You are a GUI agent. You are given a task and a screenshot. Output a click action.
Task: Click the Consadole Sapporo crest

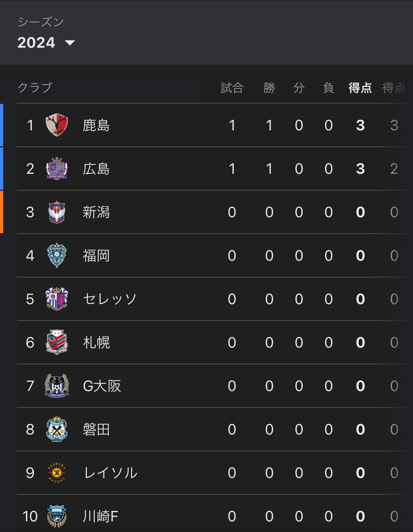(x=57, y=342)
